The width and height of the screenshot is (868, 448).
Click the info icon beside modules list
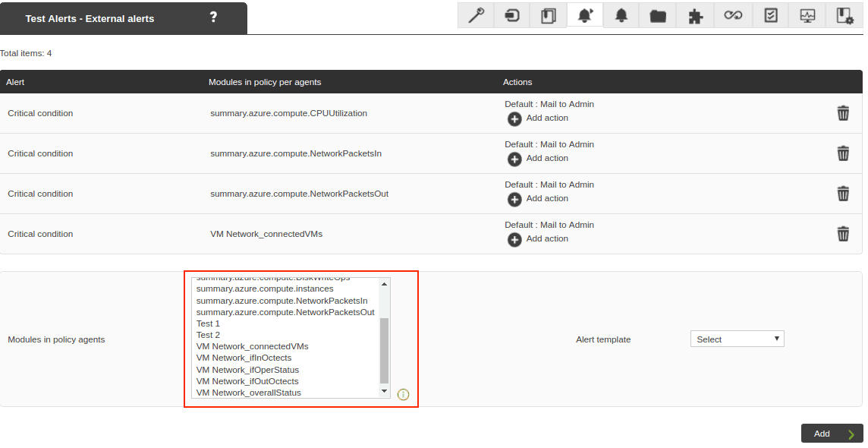pyautogui.click(x=403, y=394)
